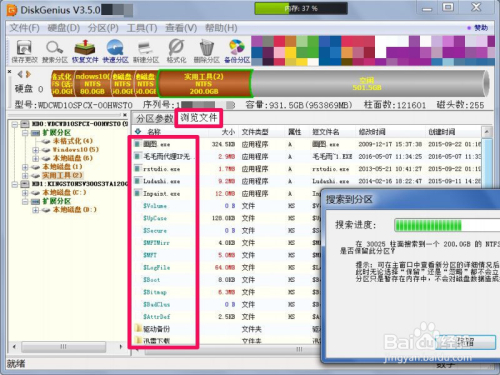Collapse the HD1 KINGSTON disk node
The width and height of the screenshot is (500, 375).
15,184
